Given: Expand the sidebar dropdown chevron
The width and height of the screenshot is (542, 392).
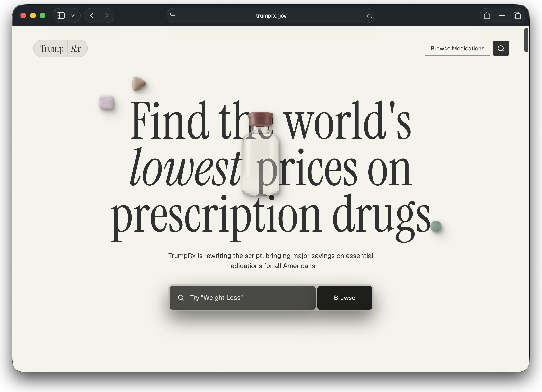Looking at the screenshot, I should click(x=73, y=16).
